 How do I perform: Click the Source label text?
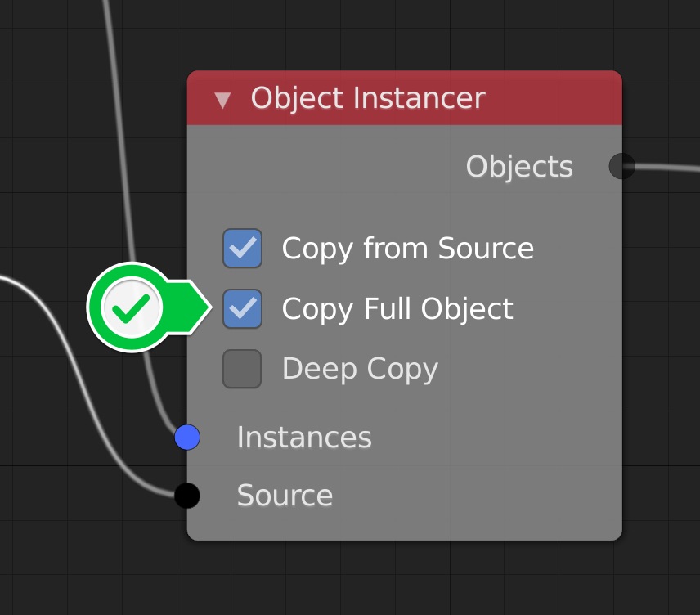pos(284,495)
